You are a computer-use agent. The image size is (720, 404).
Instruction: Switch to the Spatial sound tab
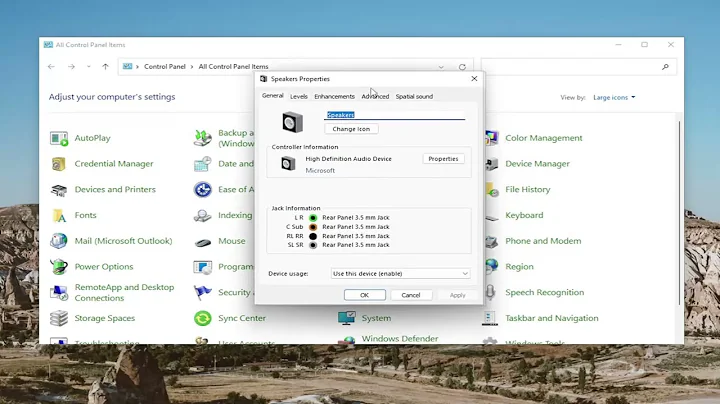pyautogui.click(x=414, y=96)
